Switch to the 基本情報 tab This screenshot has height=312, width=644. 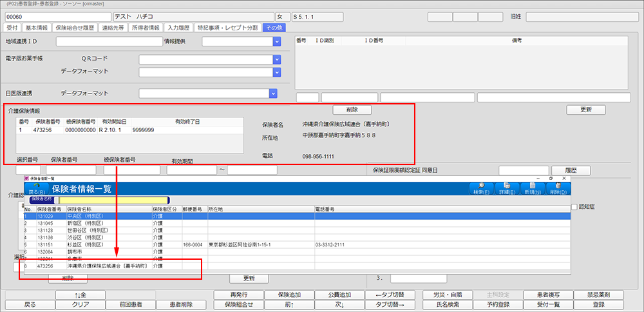[37, 28]
